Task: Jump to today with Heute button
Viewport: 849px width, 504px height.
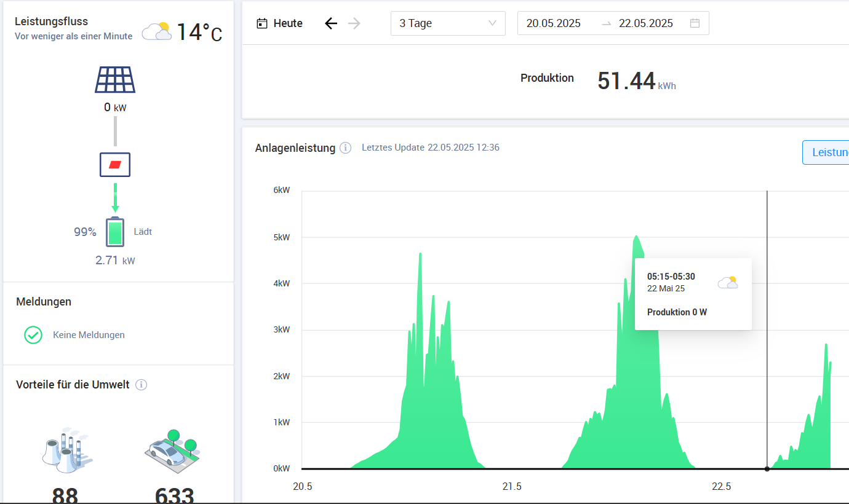Action: pos(280,23)
